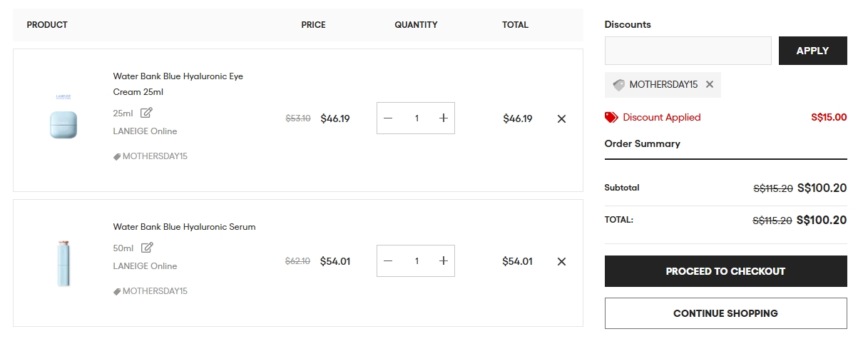
Task: Edit size option for Hyaluronic Serum 50ml
Action: point(147,248)
